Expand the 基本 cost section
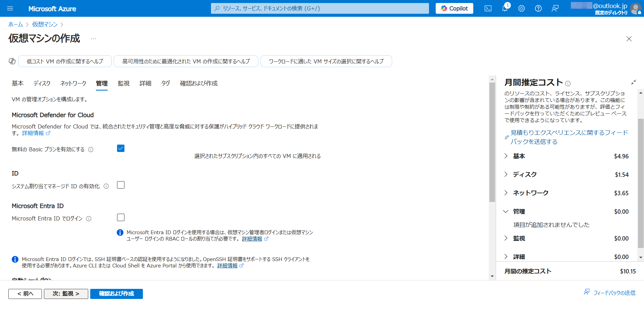Screen dimensions: 644x309 (506, 156)
